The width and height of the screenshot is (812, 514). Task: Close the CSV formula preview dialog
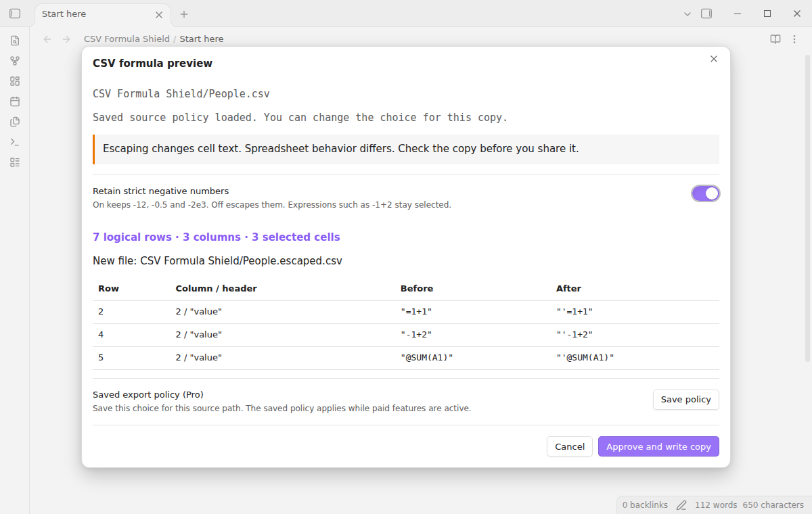pyautogui.click(x=713, y=59)
